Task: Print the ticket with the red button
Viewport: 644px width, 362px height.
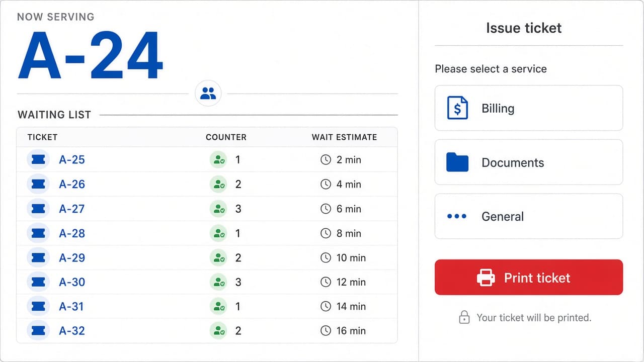Action: pos(529,278)
